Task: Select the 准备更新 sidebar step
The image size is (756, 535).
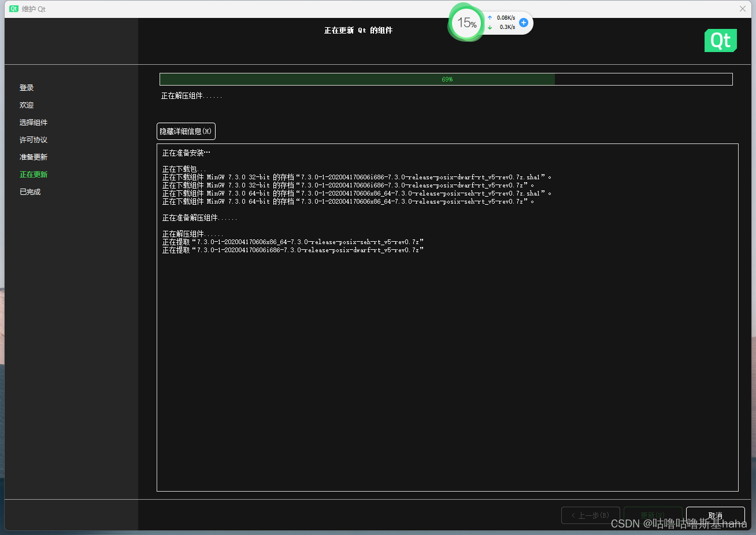Action: pyautogui.click(x=34, y=157)
